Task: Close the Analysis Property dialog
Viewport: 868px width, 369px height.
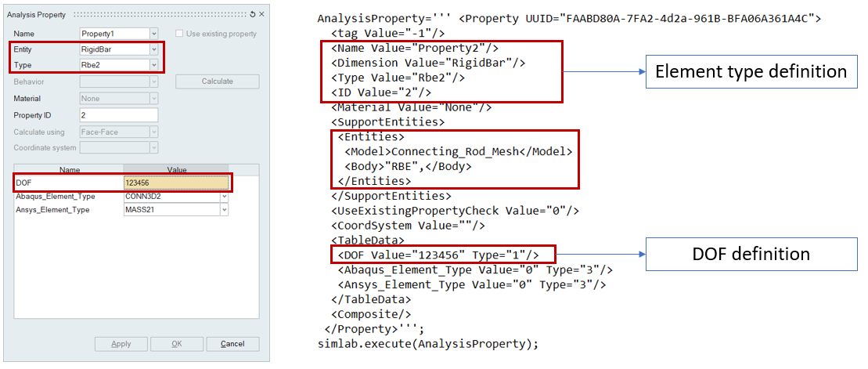Action: pos(261,15)
